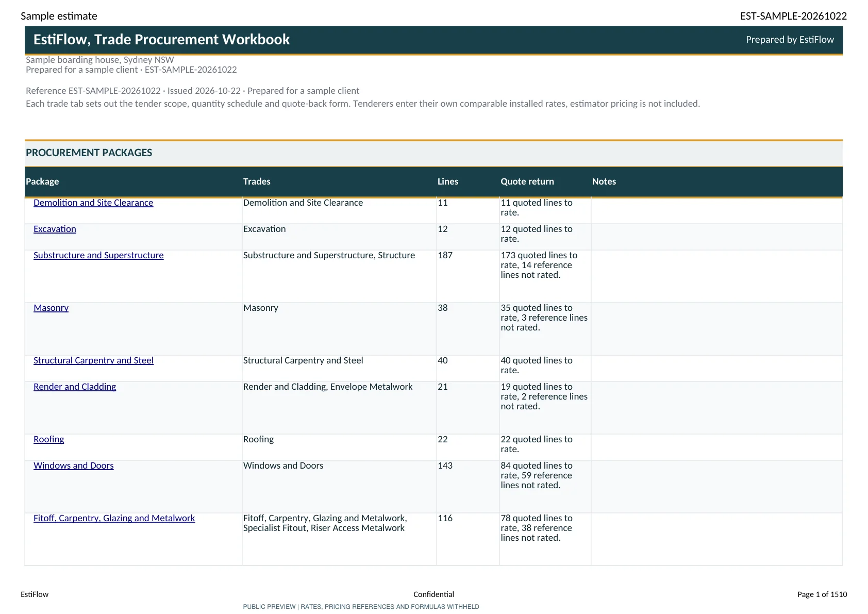The width and height of the screenshot is (868, 614).
Task: Click the lines cell showing 38
Action: (x=468, y=329)
